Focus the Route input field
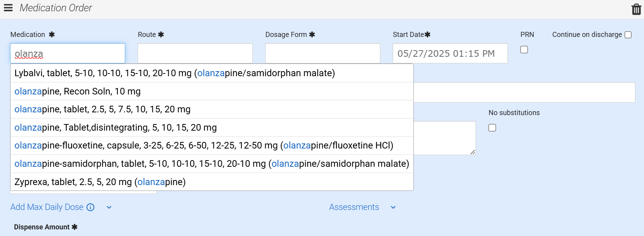The height and width of the screenshot is (236, 644). [195, 53]
